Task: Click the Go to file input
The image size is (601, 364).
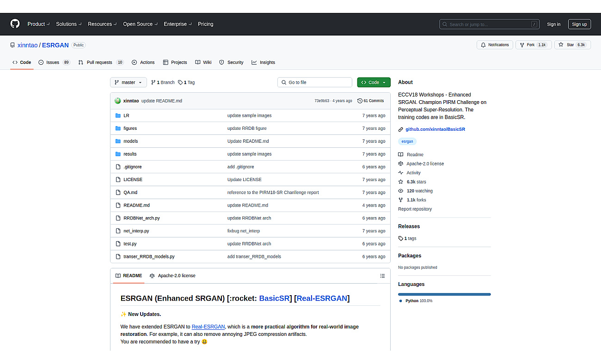Action: [315, 82]
